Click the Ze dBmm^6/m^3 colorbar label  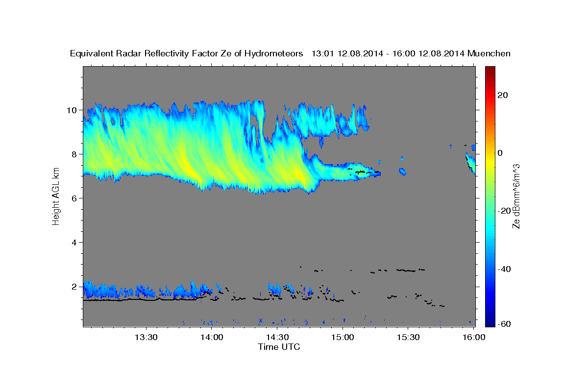click(x=516, y=196)
